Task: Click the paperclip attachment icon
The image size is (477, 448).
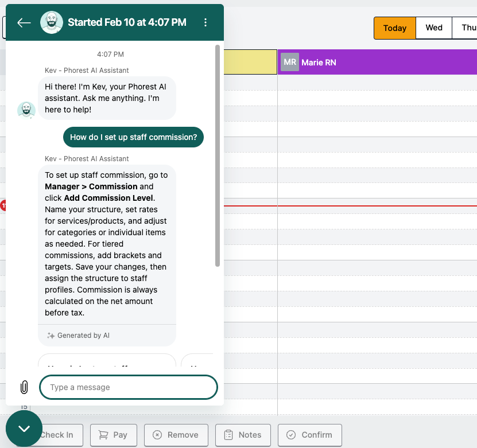Action: 24,387
